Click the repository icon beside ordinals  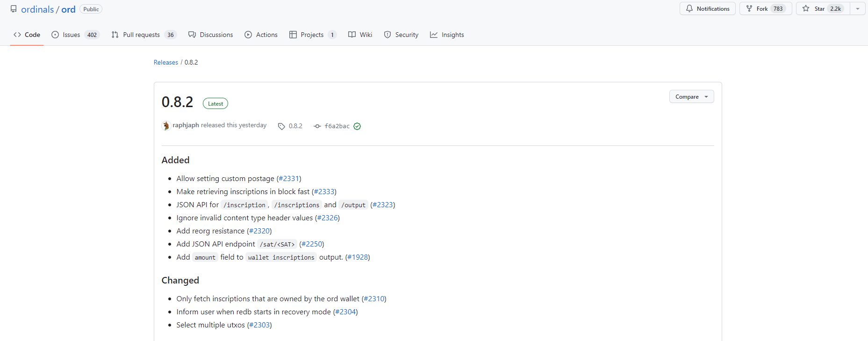pos(14,9)
